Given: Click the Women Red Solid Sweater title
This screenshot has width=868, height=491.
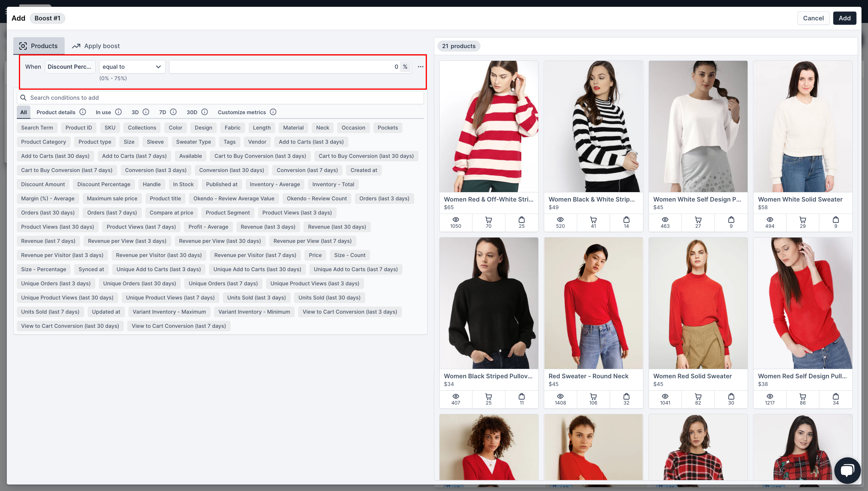Looking at the screenshot, I should (692, 376).
